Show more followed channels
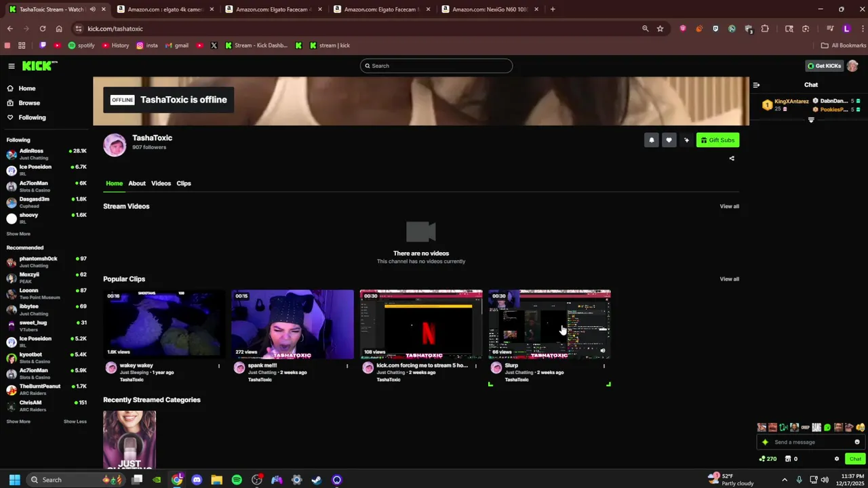Screen dimensions: 868x488 [x=18, y=234]
